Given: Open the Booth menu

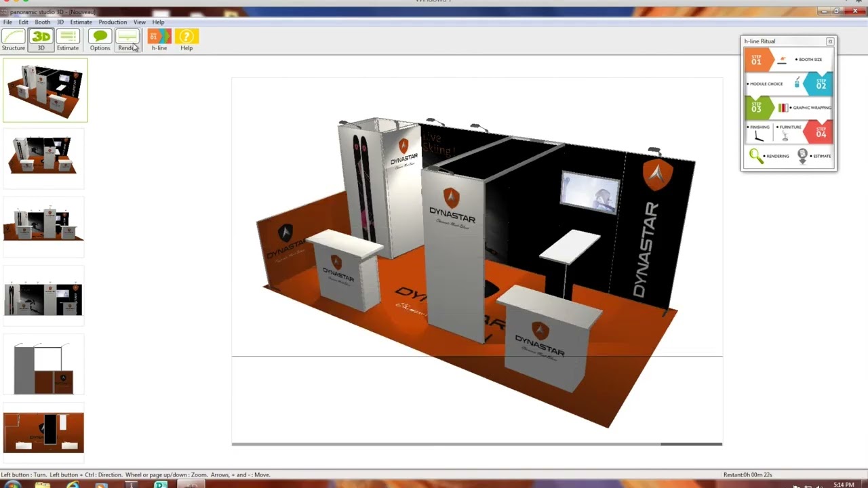Looking at the screenshot, I should point(42,22).
